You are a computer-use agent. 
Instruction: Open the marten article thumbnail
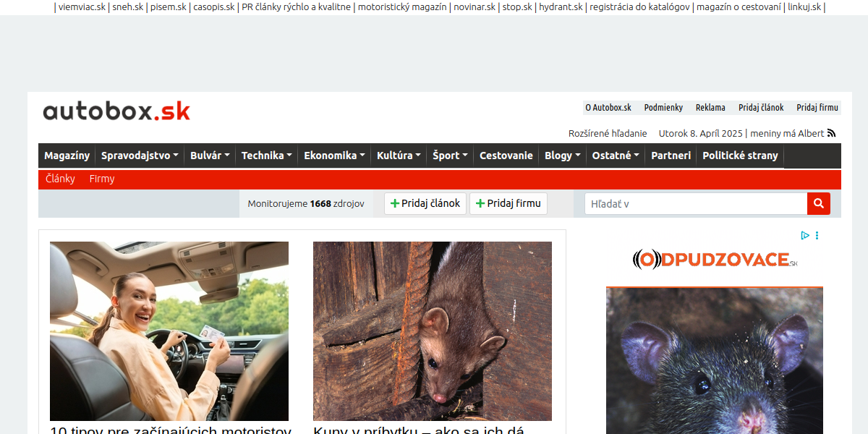pos(433,331)
